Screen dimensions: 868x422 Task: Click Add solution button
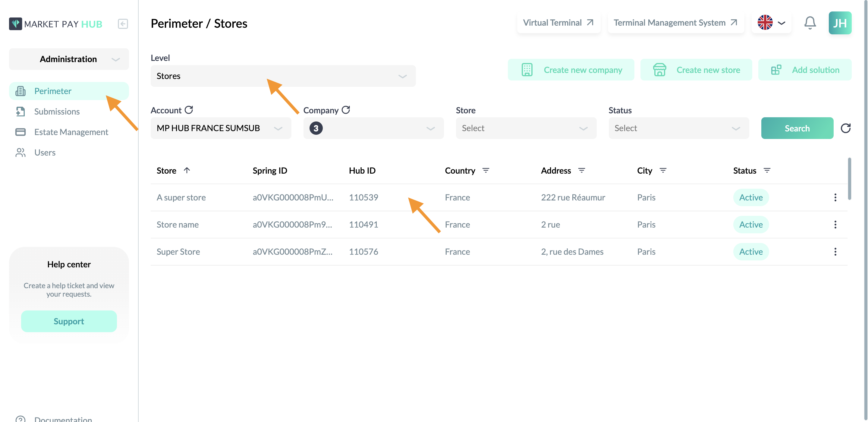click(x=805, y=70)
